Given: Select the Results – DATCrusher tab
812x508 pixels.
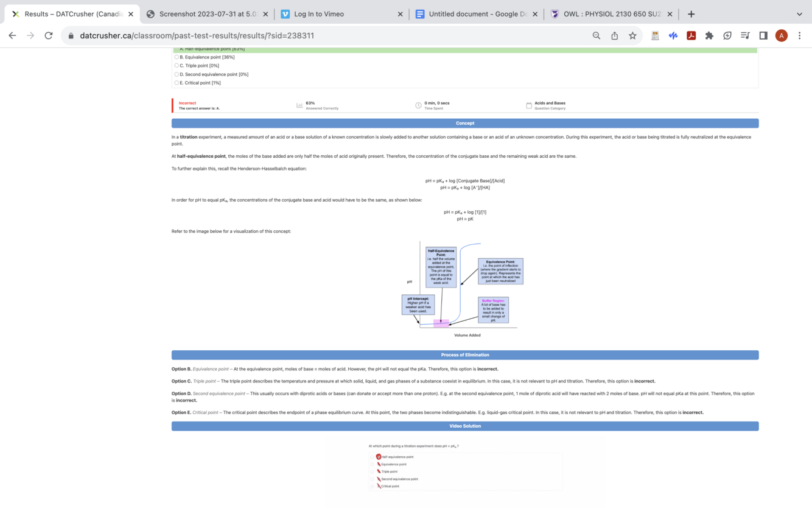Looking at the screenshot, I should [72, 14].
